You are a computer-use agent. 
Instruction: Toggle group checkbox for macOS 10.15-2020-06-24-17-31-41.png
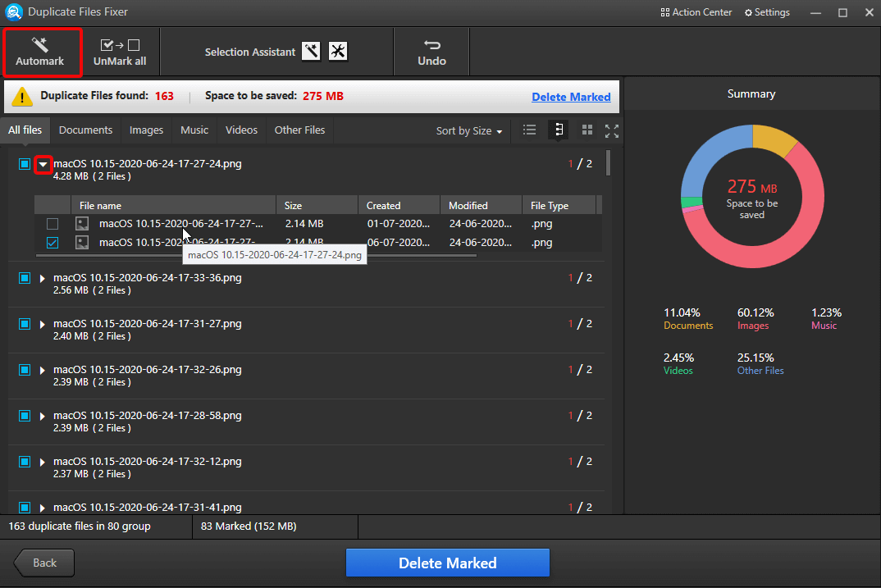(24, 508)
